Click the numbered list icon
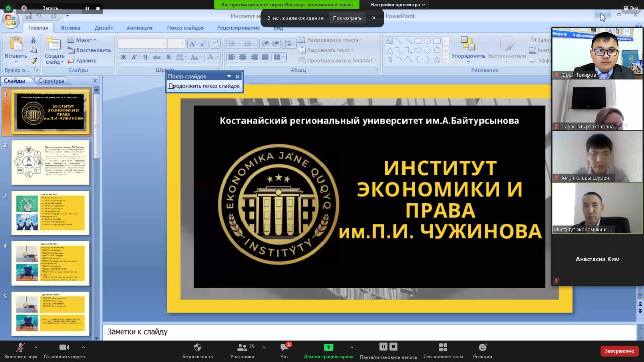 click(249, 44)
